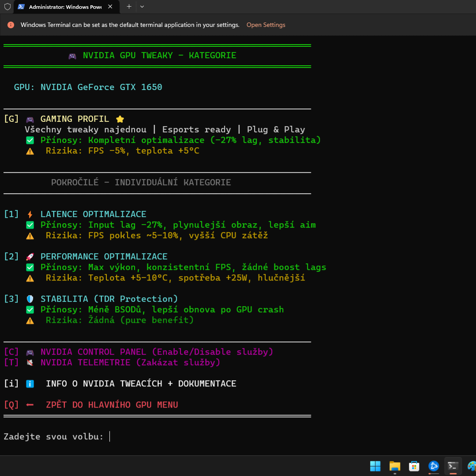Click the blue shield icon beside STABILITA
The width and height of the screenshot is (476, 476).
point(30,299)
